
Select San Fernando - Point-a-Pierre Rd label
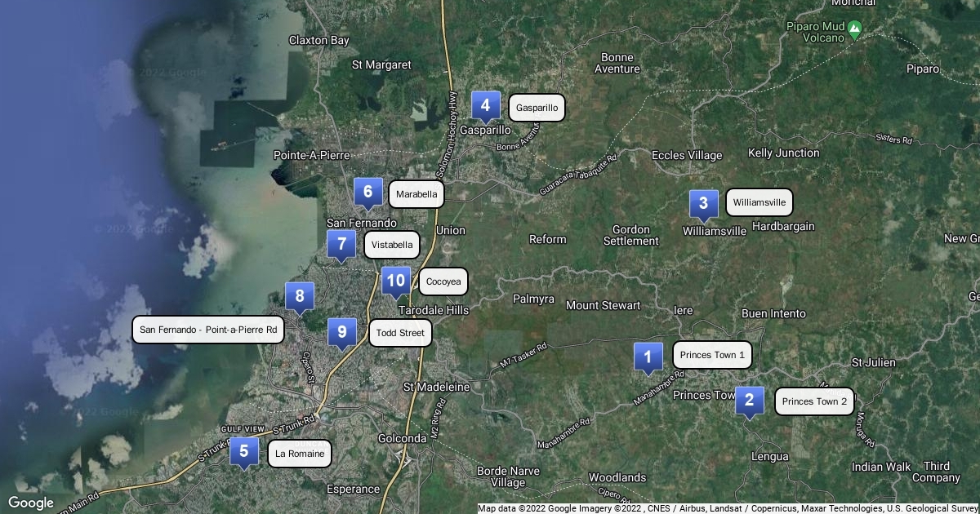(208, 330)
